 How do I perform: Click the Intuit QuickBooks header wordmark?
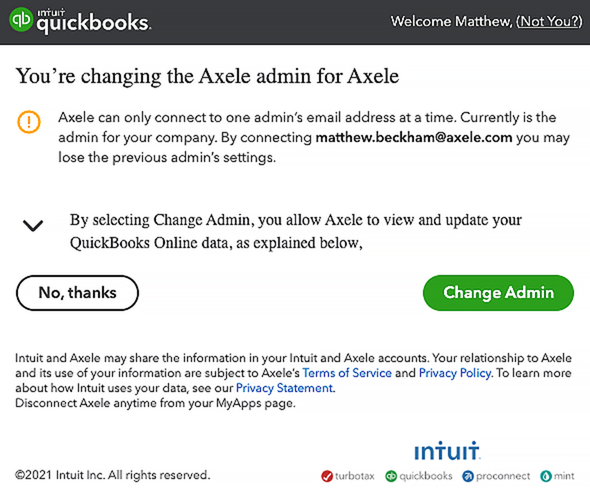click(94, 21)
